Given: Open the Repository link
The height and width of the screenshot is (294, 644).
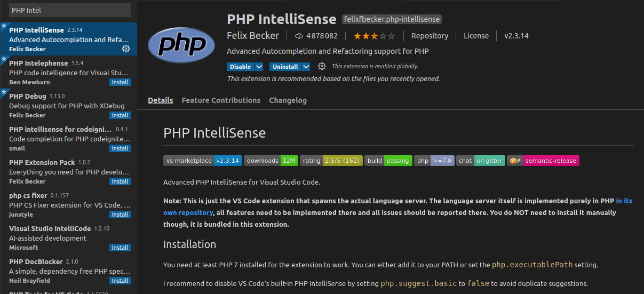Looking at the screenshot, I should tap(430, 36).
